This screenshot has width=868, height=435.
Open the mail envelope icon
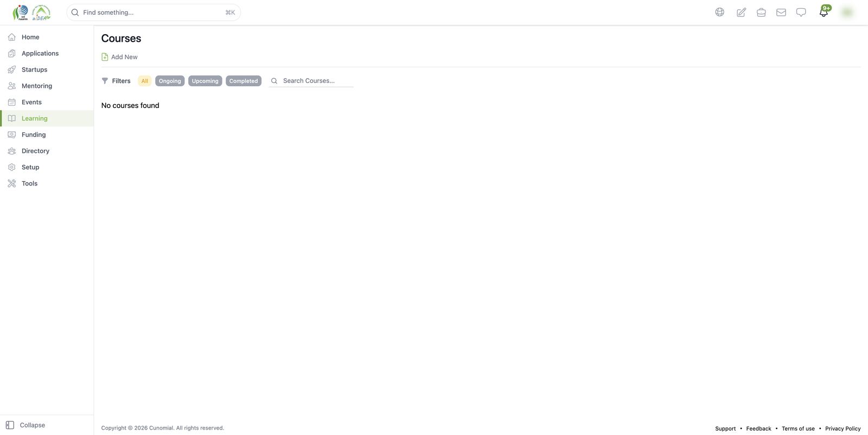(781, 12)
